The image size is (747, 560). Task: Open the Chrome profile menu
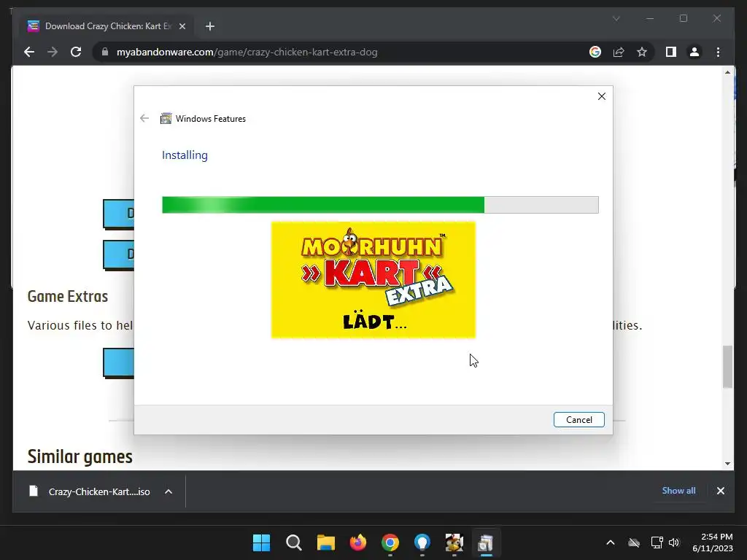tap(694, 52)
